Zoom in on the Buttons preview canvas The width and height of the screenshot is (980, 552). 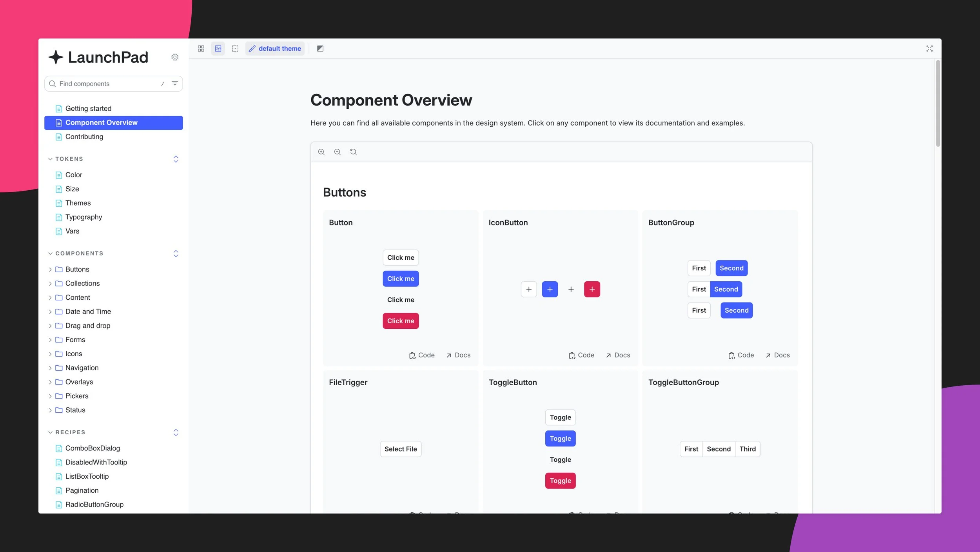coord(322,152)
